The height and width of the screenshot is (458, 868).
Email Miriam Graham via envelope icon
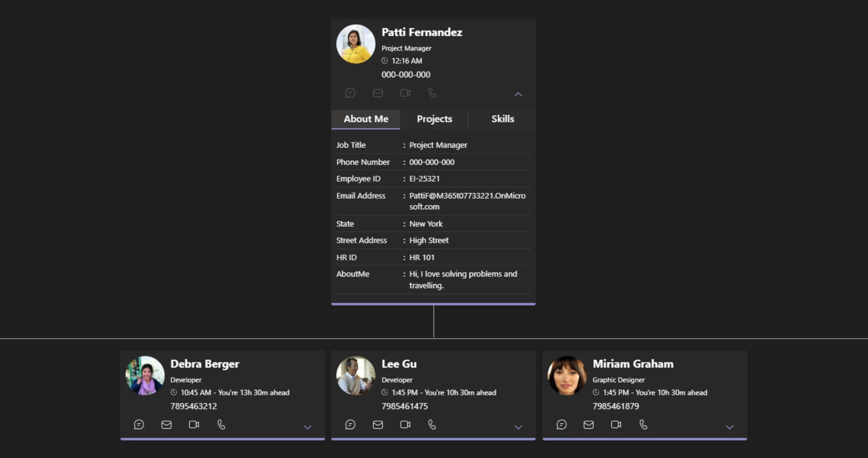[589, 424]
